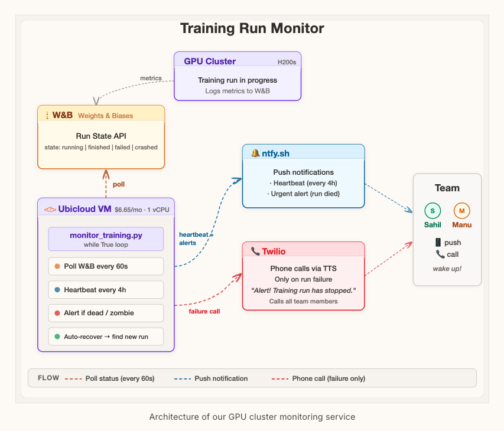Click the smartphone icon beside push

point(438,242)
